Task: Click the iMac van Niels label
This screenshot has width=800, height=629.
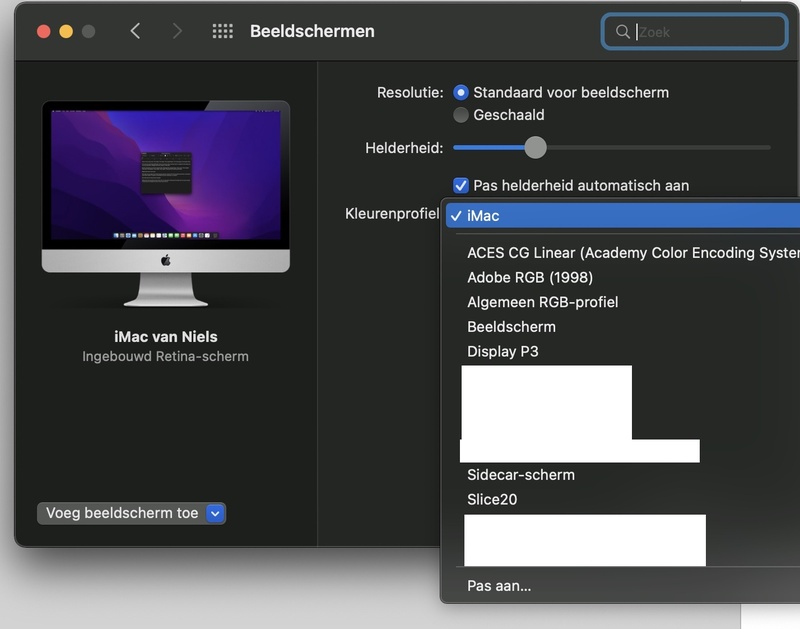Action: 166,337
